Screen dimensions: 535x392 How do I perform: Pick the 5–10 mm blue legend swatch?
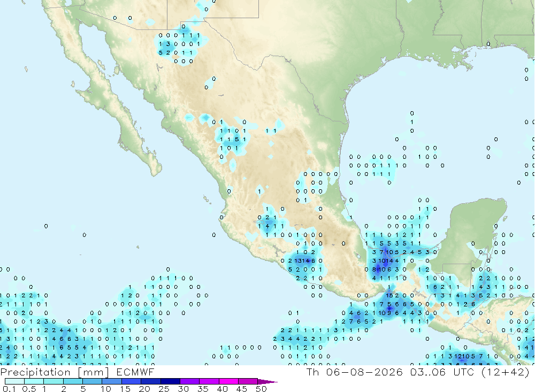coord(92,381)
